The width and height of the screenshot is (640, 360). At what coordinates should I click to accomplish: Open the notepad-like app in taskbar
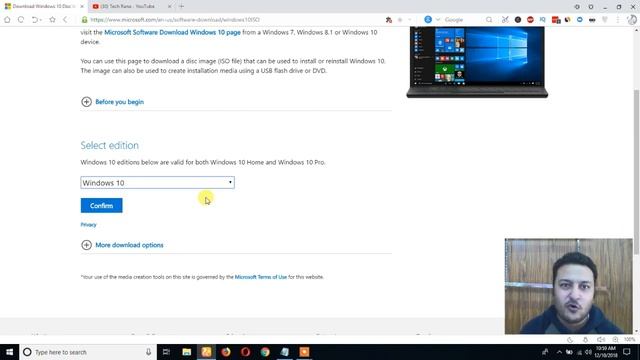(284, 352)
